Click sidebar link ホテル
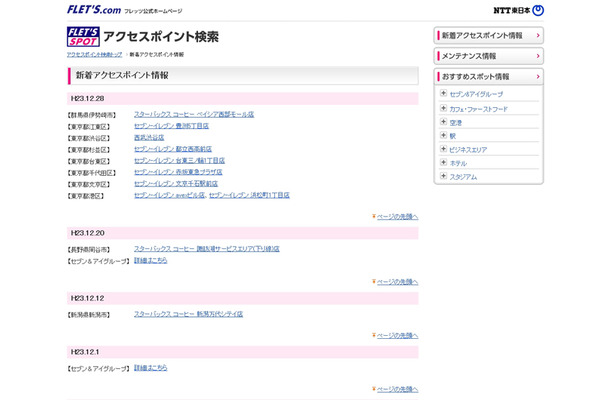The height and width of the screenshot is (400, 610). 458,163
